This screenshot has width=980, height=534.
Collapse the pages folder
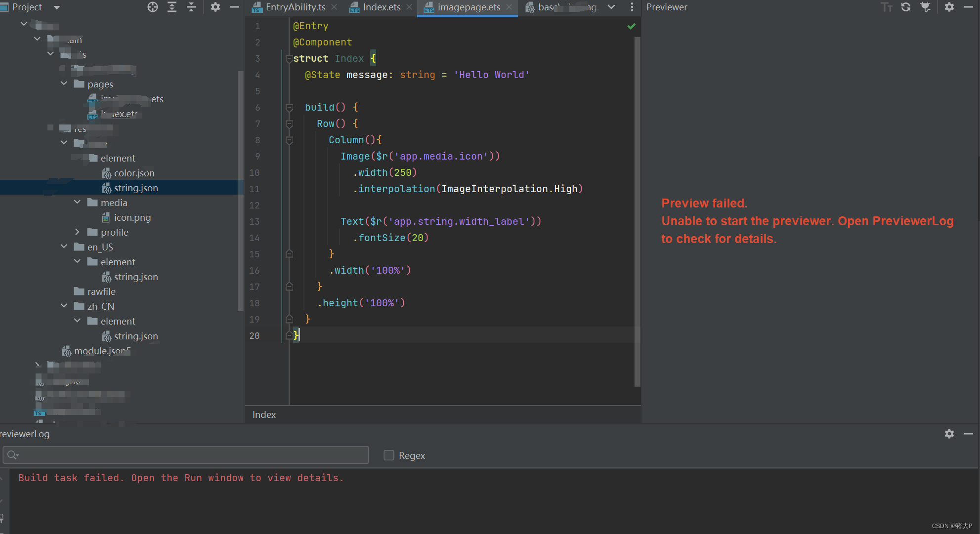click(64, 83)
